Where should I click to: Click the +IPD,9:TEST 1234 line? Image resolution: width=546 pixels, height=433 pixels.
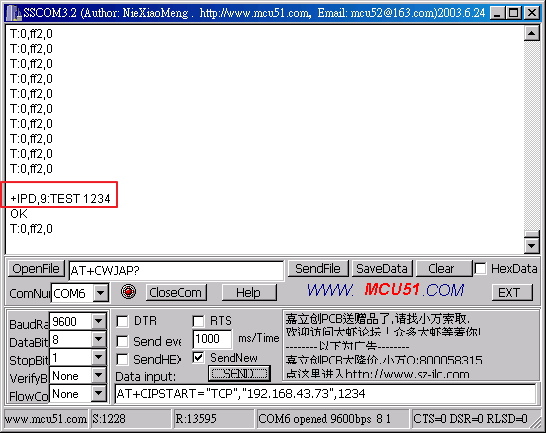pos(60,199)
